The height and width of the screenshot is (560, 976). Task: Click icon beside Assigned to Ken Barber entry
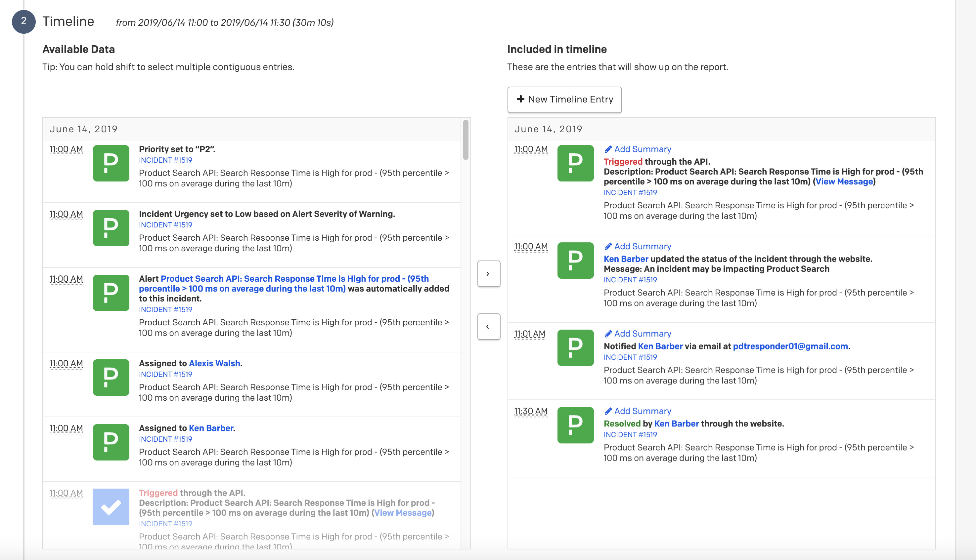pyautogui.click(x=111, y=442)
